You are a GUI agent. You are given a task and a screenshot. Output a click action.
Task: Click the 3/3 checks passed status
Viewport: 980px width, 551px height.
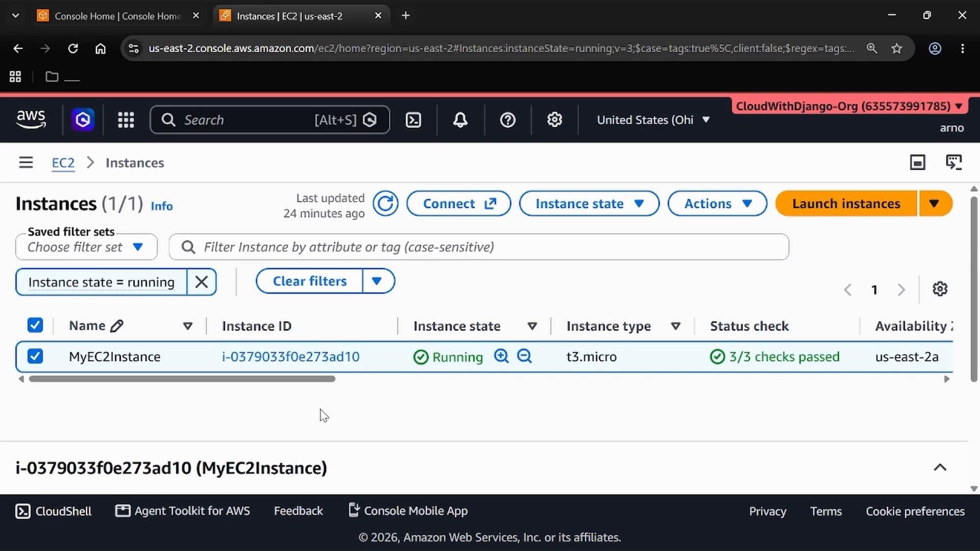(774, 357)
